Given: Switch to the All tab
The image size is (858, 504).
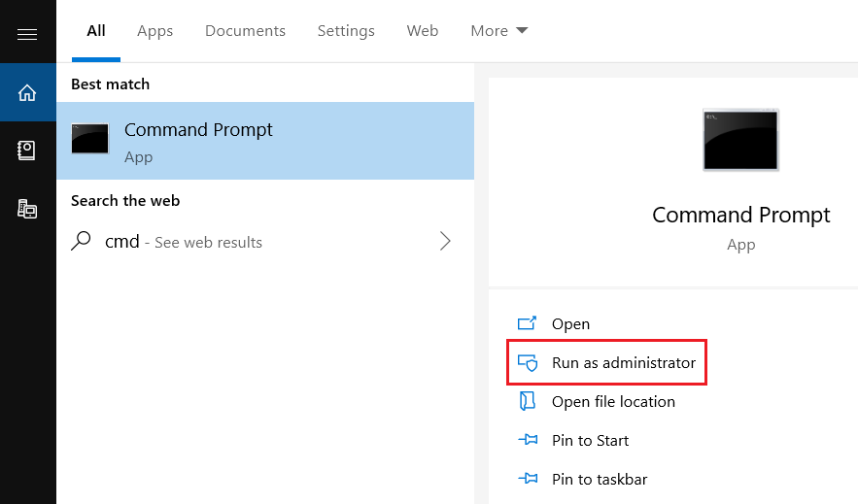Looking at the screenshot, I should pyautogui.click(x=96, y=31).
